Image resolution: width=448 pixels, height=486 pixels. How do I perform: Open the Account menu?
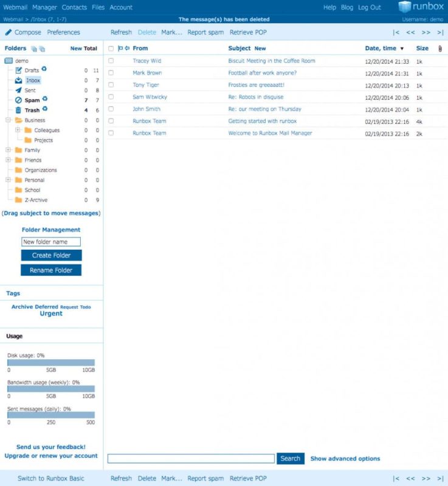point(121,7)
